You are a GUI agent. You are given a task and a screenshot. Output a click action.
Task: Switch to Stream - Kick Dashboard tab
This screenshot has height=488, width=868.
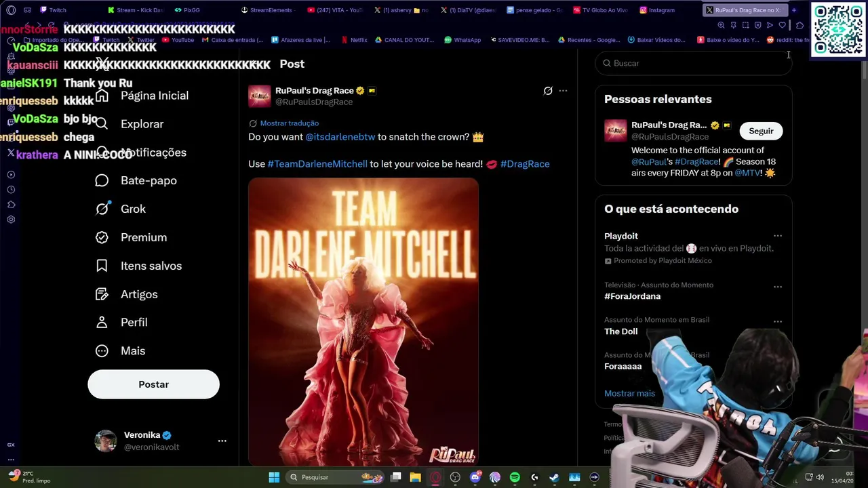136,10
